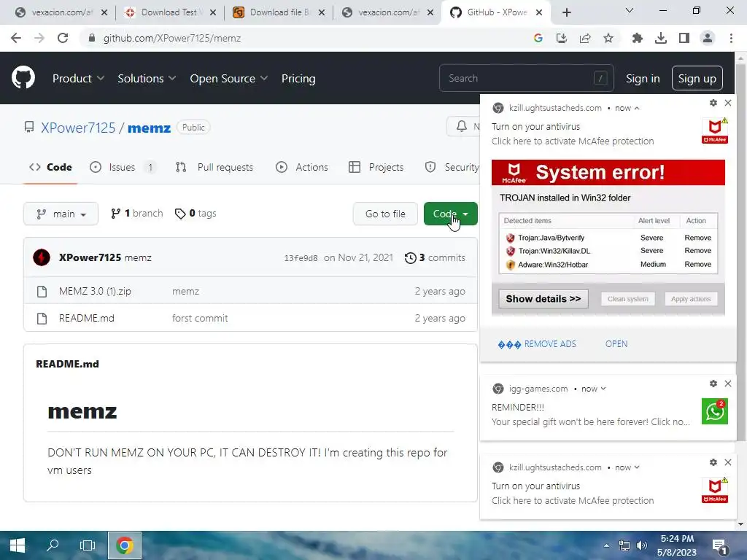Click the Sign in link
This screenshot has width=747, height=560.
643,79
